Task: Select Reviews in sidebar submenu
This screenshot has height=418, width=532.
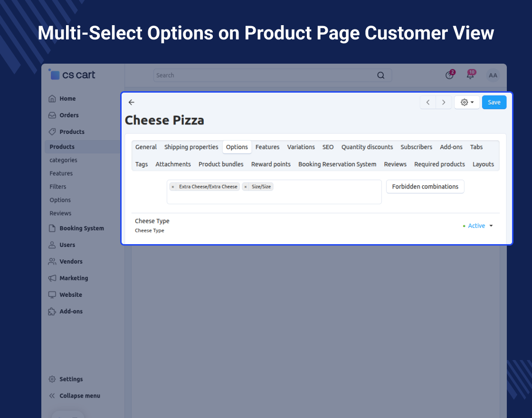Action: [60, 213]
